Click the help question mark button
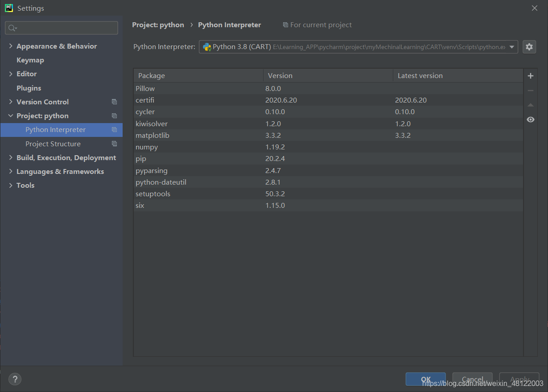The image size is (548, 392). click(x=15, y=379)
